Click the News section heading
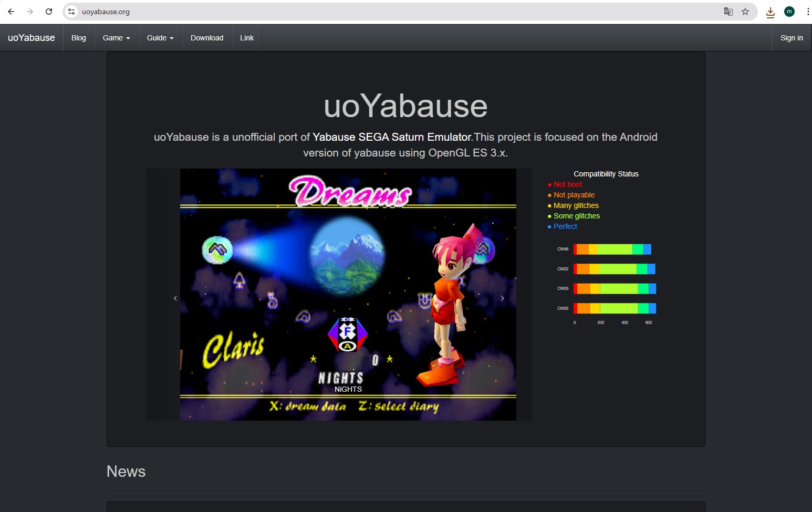This screenshot has width=812, height=512. 126,472
